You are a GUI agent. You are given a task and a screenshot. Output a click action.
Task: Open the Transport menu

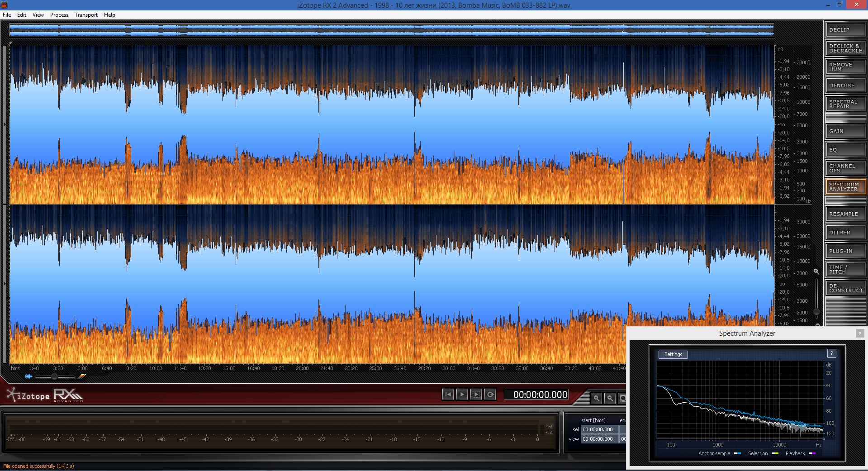tap(86, 15)
